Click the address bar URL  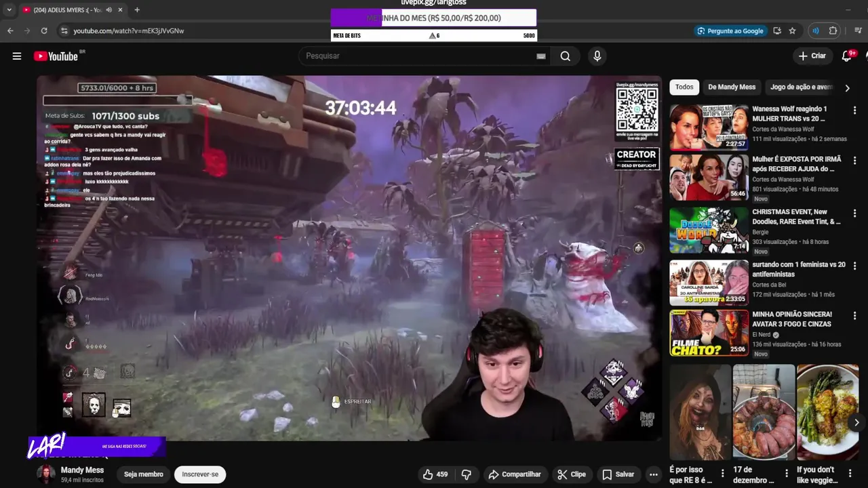coord(128,30)
